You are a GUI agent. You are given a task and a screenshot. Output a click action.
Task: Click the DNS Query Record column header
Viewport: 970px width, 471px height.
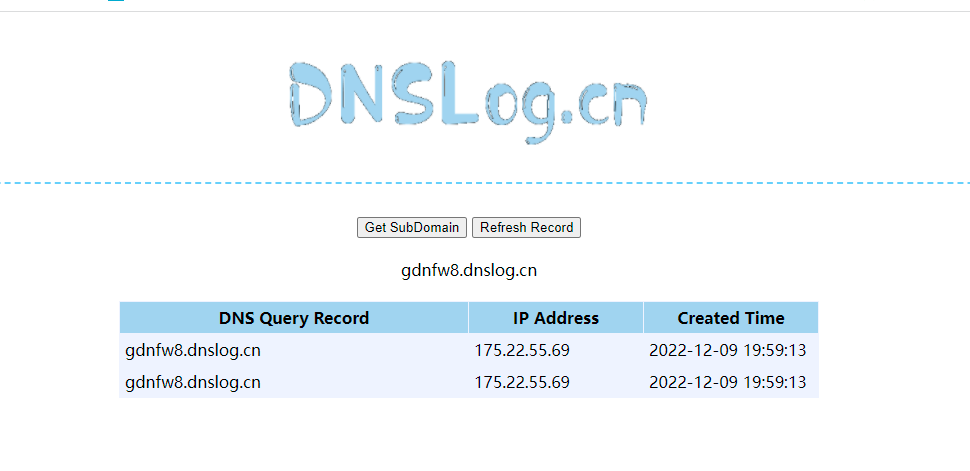(294, 318)
